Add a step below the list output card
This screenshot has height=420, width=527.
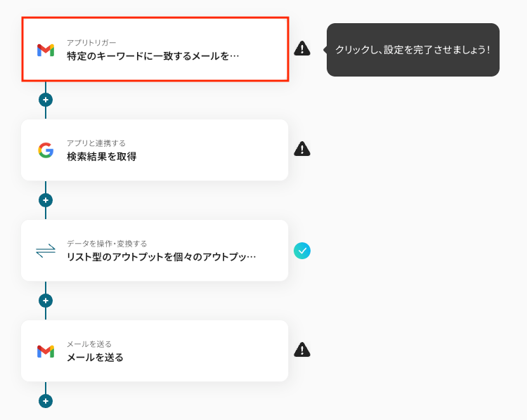click(x=46, y=301)
